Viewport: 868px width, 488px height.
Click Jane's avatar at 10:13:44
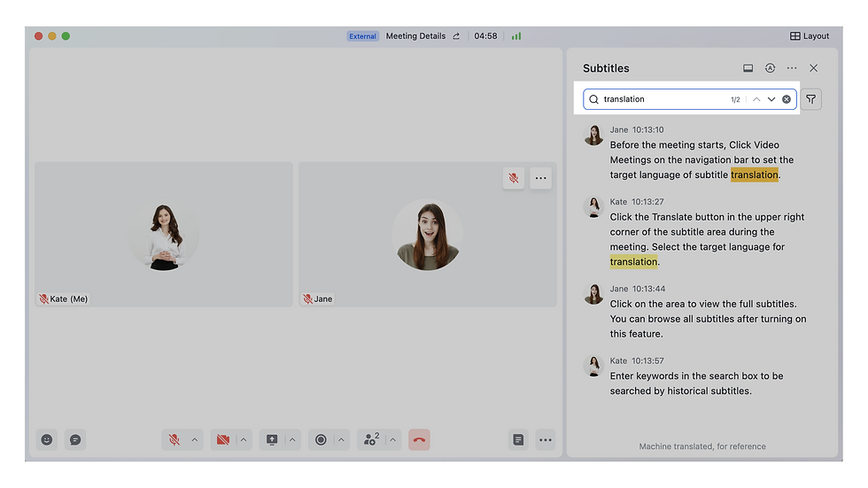coord(594,294)
